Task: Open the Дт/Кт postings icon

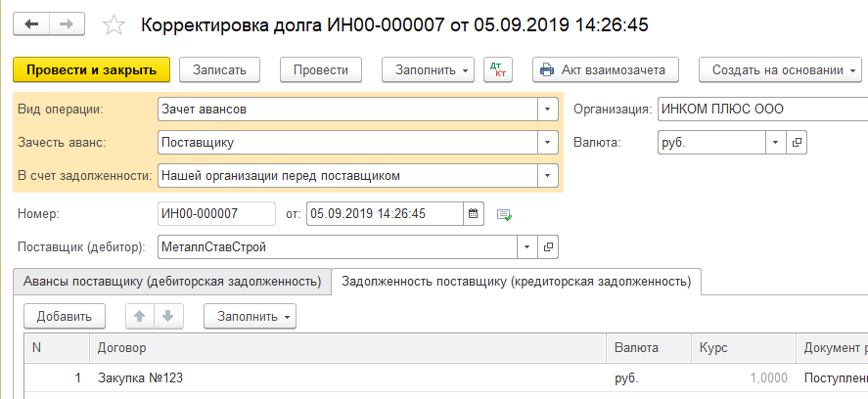Action: (x=500, y=69)
